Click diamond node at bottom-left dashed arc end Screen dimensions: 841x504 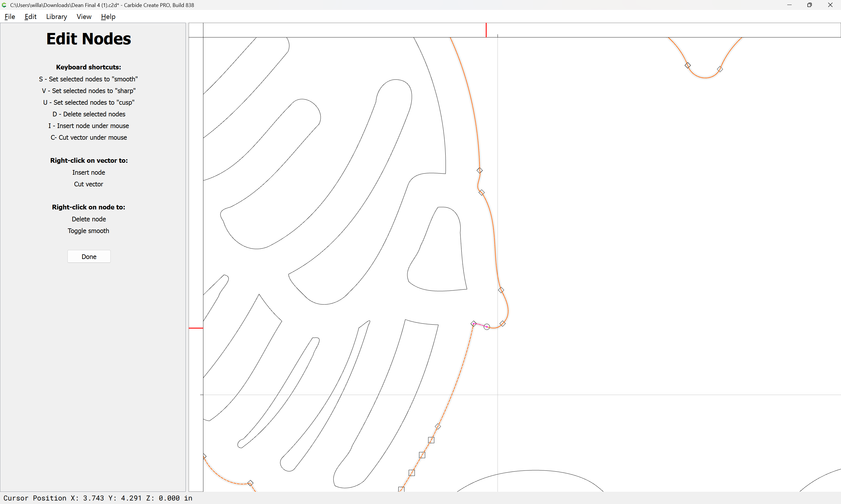point(251,483)
